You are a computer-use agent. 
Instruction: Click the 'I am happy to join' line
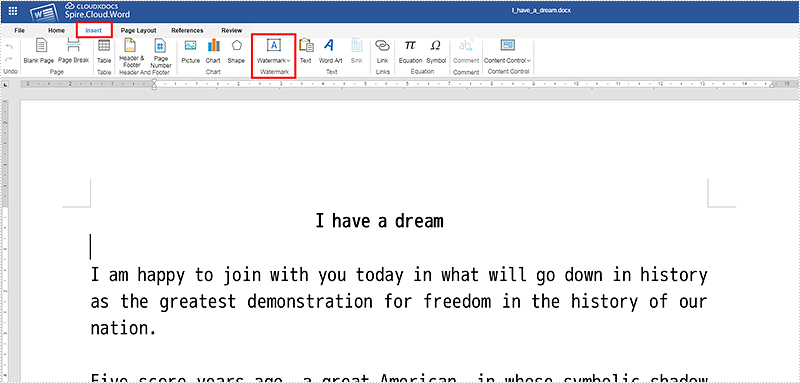pos(399,275)
